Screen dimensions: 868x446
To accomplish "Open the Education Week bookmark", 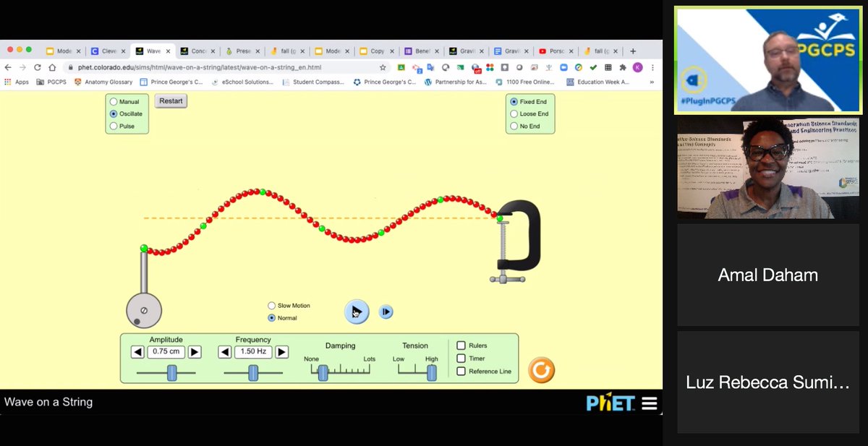I will coord(598,82).
